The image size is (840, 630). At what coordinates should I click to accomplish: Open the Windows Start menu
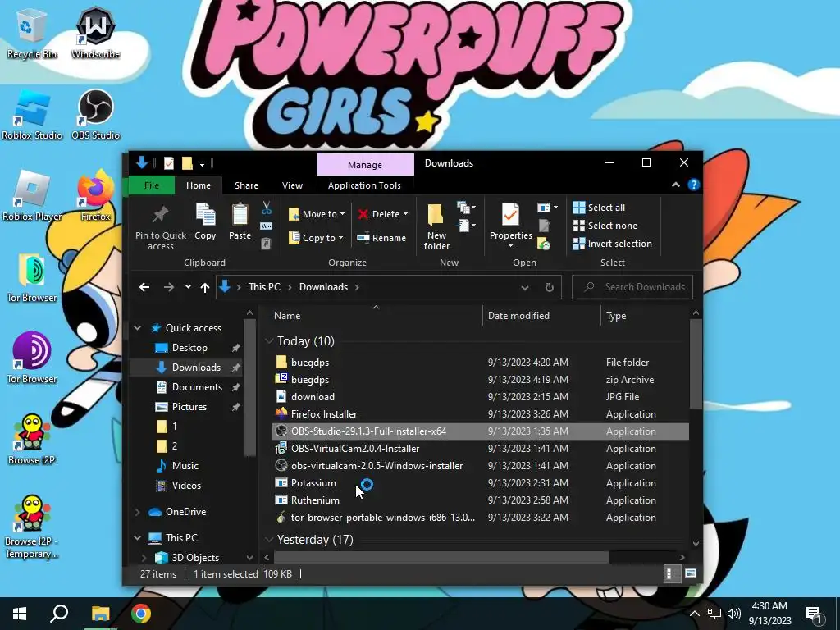point(20,614)
